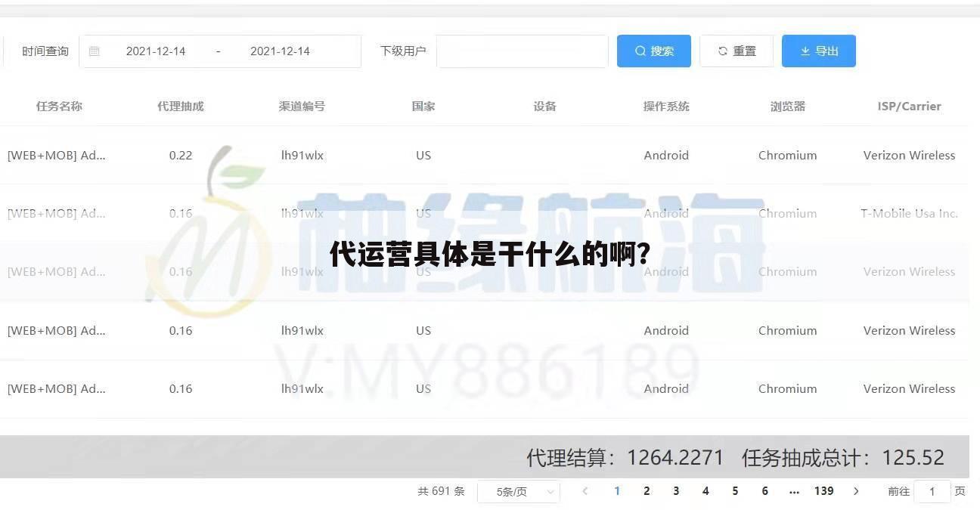
Task: Select the first [WEB+MOB] Ad task row
Action: pos(57,155)
